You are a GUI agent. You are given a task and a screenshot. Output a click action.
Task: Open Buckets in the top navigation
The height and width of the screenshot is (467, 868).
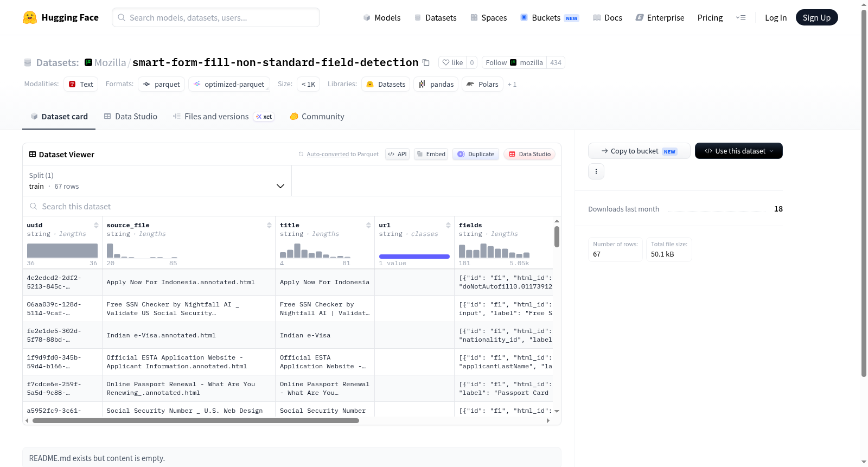[x=550, y=17]
